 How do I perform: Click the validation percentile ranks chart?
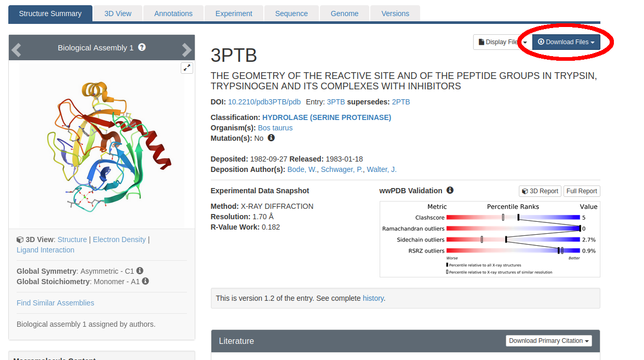490,239
